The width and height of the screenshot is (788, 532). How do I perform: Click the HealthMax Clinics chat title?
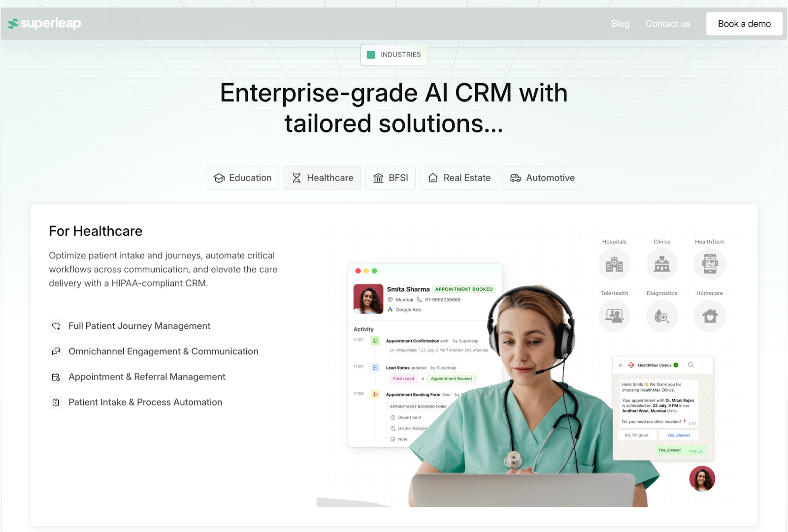tap(655, 365)
